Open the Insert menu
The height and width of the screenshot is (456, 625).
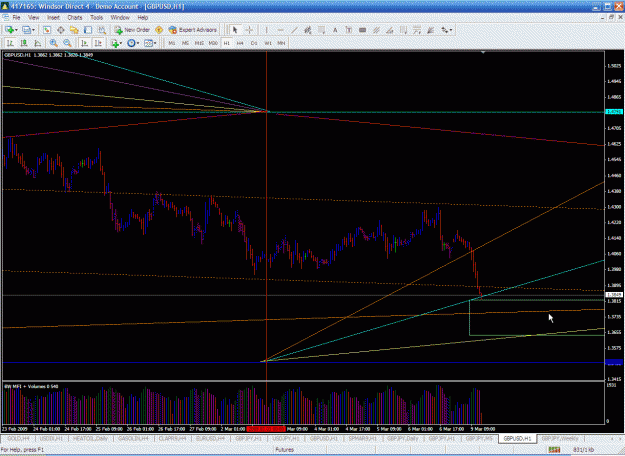[53, 18]
